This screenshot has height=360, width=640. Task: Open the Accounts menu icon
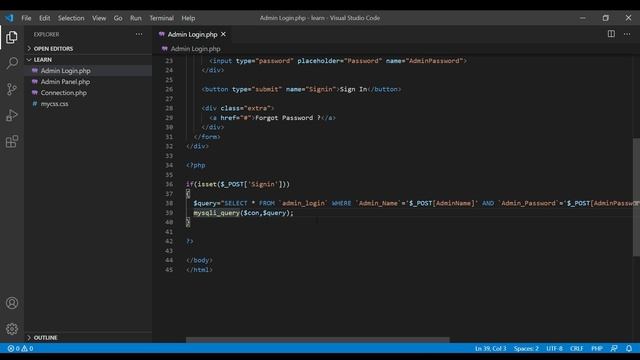pyautogui.click(x=12, y=303)
